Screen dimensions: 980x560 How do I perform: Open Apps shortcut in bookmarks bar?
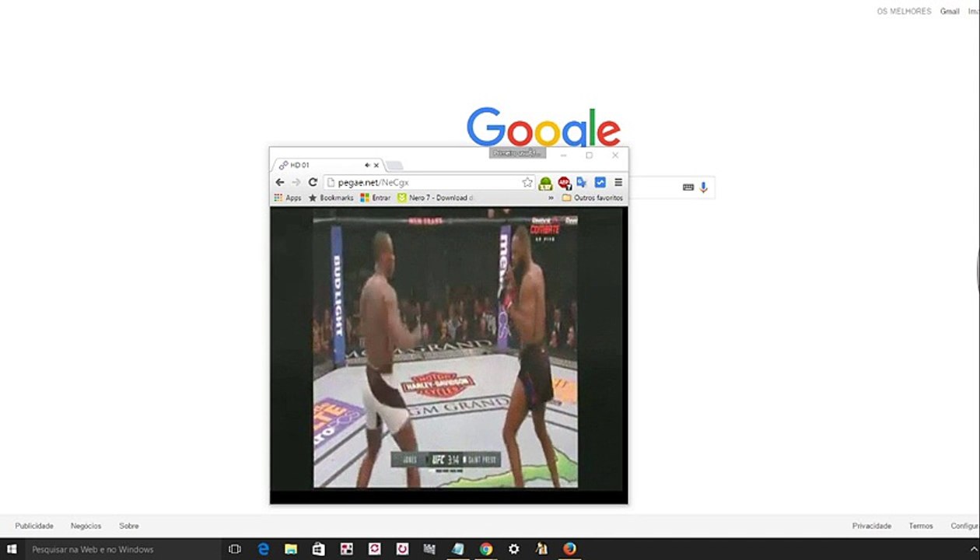[288, 198]
